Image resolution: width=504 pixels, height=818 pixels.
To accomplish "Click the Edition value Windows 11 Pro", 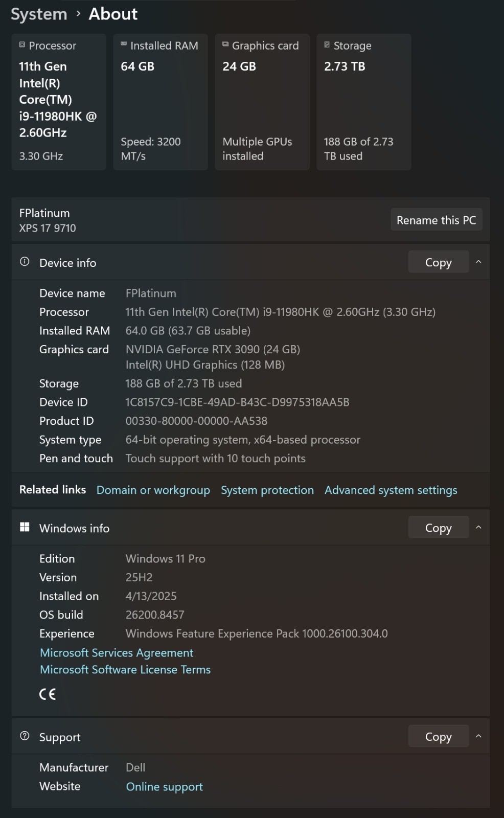I will click(166, 558).
